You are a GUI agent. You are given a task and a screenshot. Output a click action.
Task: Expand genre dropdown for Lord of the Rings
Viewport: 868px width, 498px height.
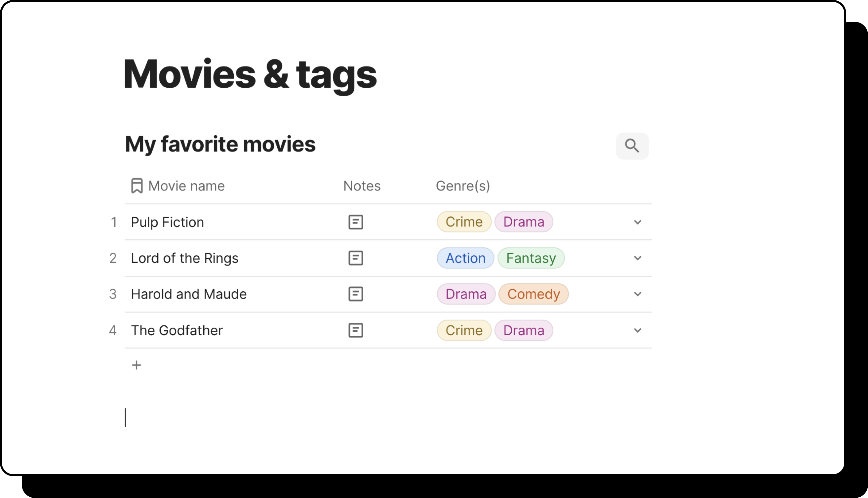[x=637, y=258]
